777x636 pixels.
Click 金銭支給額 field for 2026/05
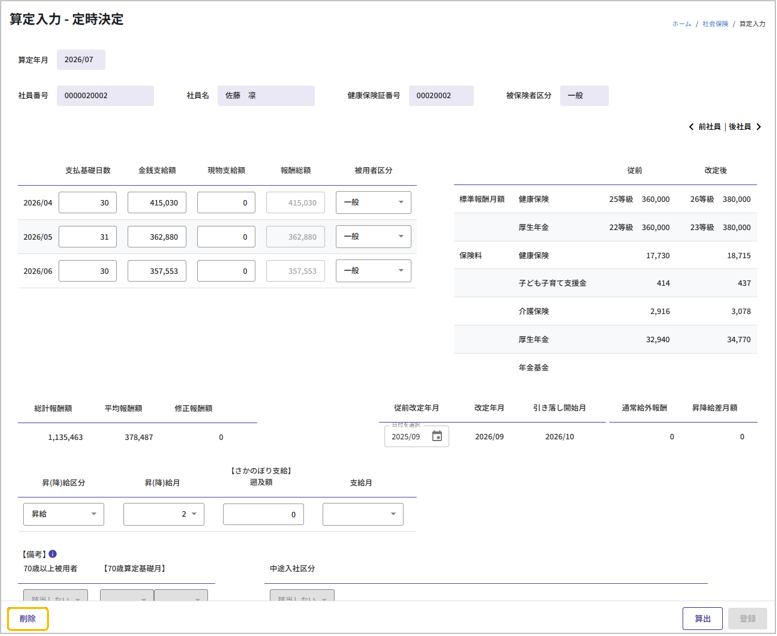coord(157,237)
